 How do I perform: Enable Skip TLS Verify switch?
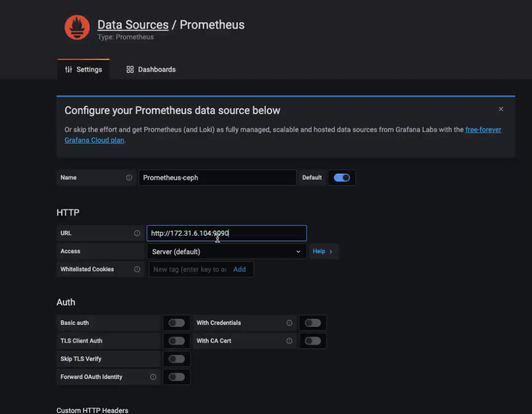(x=177, y=358)
